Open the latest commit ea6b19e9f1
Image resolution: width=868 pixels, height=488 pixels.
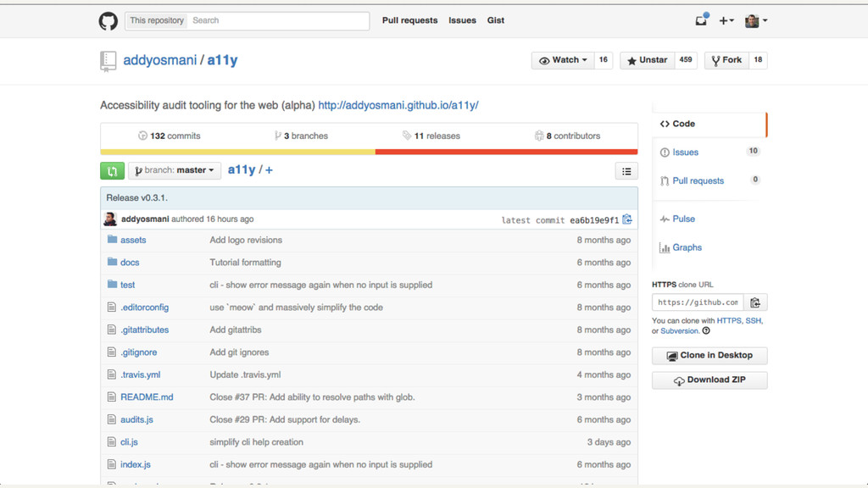pos(594,220)
